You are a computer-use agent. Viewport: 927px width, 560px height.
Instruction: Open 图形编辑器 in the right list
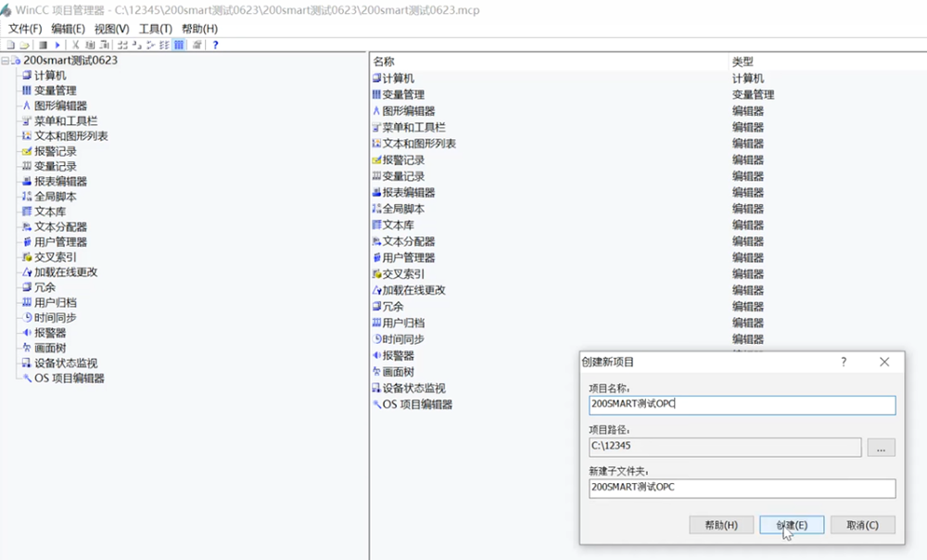pos(408,111)
